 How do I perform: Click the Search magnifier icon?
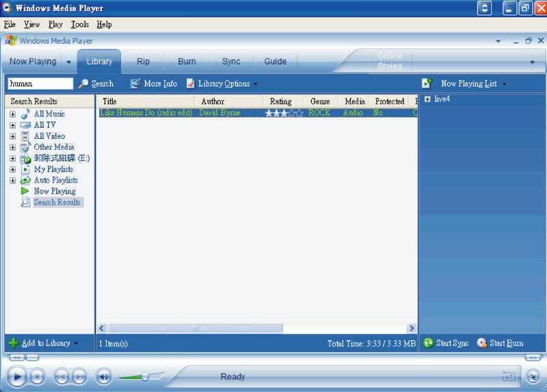click(83, 83)
